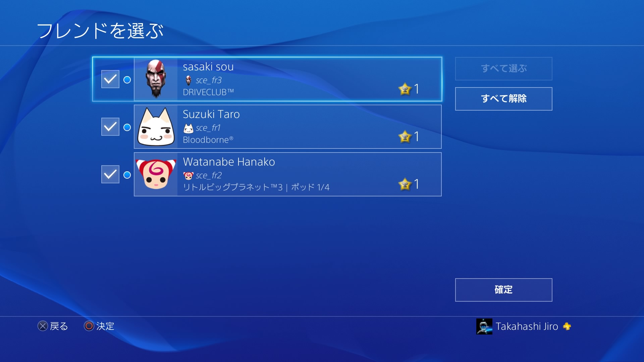Image resolution: width=644 pixels, height=362 pixels.
Task: Click small avatar icon beside sce_fr3
Action: pyautogui.click(x=189, y=80)
